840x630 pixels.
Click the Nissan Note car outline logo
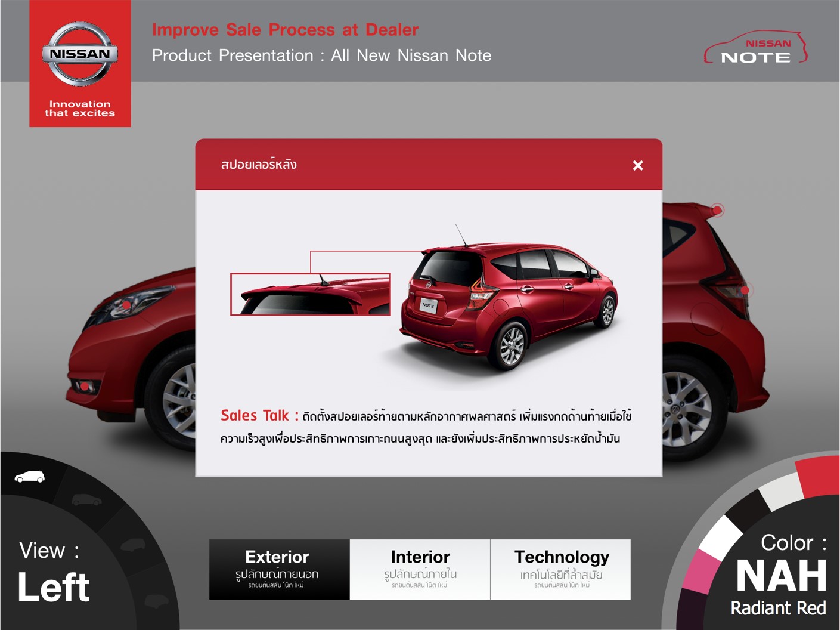tap(755, 48)
